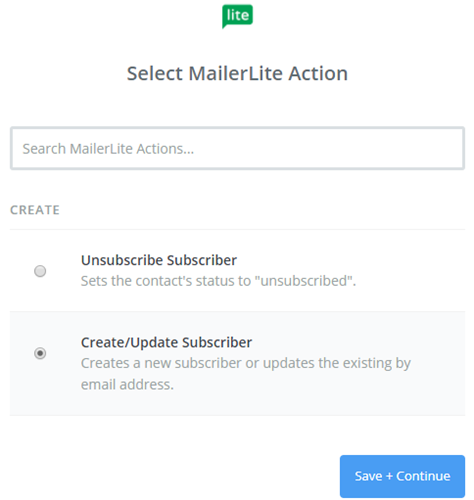Click the Unsubscribe Subscriber title text
Screen dimensions: 474x500
tap(159, 260)
